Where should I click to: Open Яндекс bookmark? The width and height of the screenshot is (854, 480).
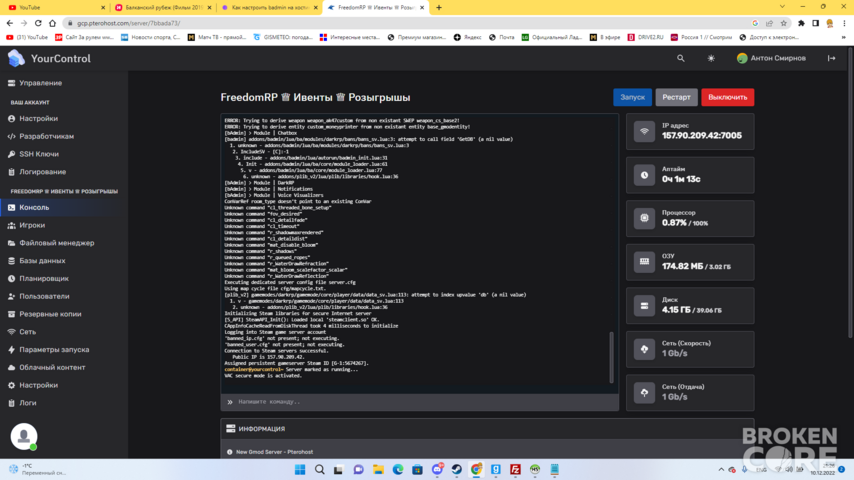467,37
